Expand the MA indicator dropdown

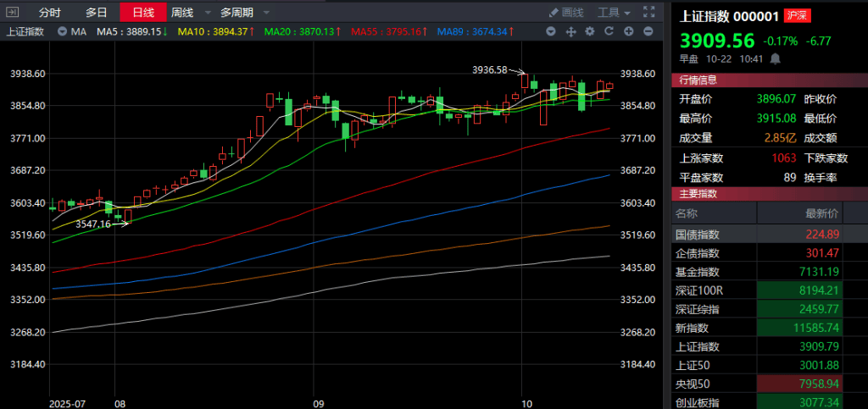[x=63, y=31]
